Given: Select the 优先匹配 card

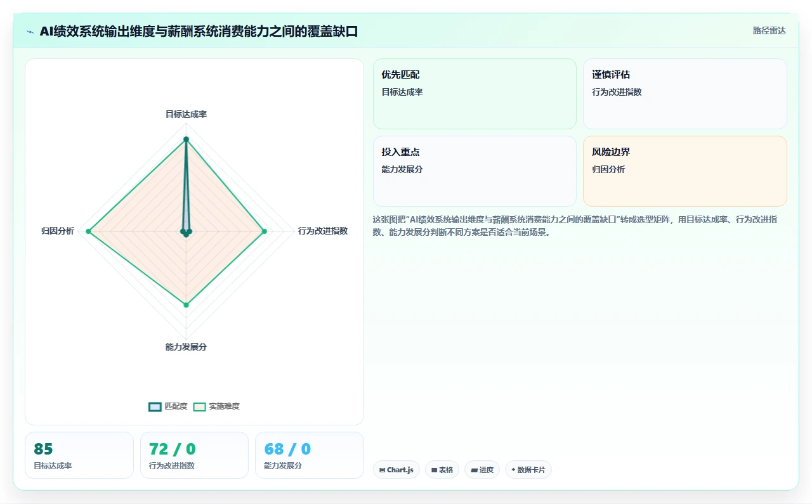Looking at the screenshot, I should pyautogui.click(x=475, y=94).
